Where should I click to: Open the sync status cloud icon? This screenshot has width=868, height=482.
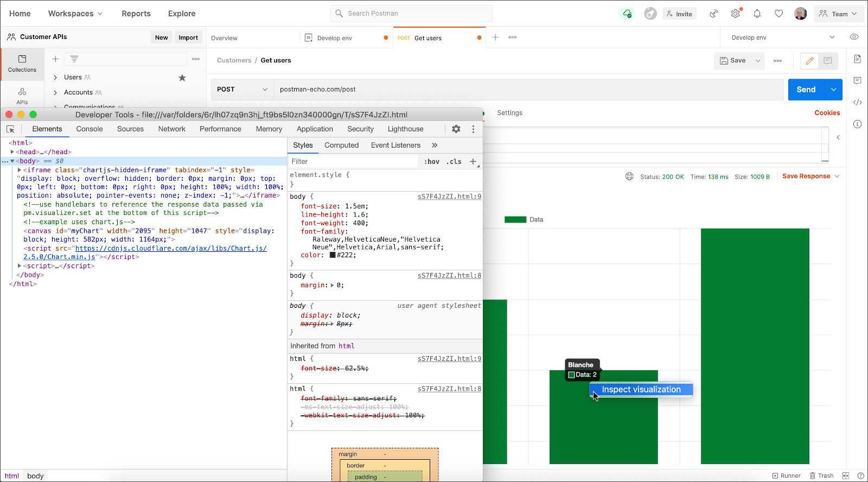coord(627,14)
